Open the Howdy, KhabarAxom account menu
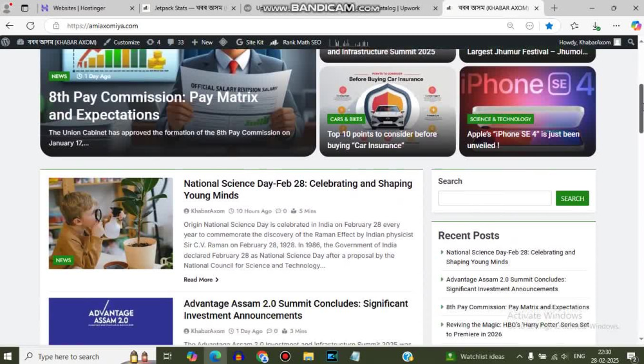The width and height of the screenshot is (644, 364). [590, 42]
